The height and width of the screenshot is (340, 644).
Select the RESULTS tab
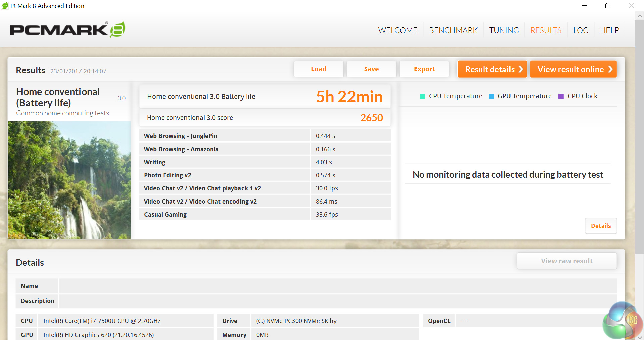pos(546,30)
